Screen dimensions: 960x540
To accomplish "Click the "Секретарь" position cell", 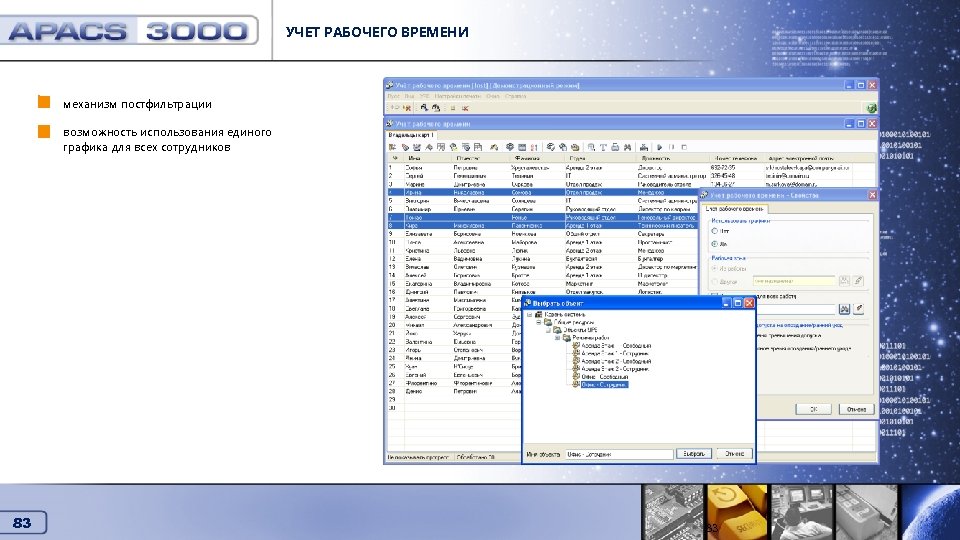I will click(x=667, y=234).
